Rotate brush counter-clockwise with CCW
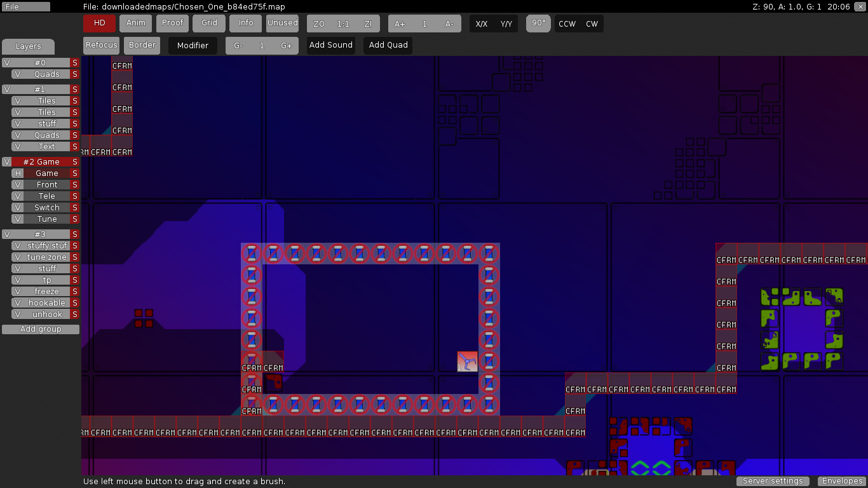 coord(567,24)
